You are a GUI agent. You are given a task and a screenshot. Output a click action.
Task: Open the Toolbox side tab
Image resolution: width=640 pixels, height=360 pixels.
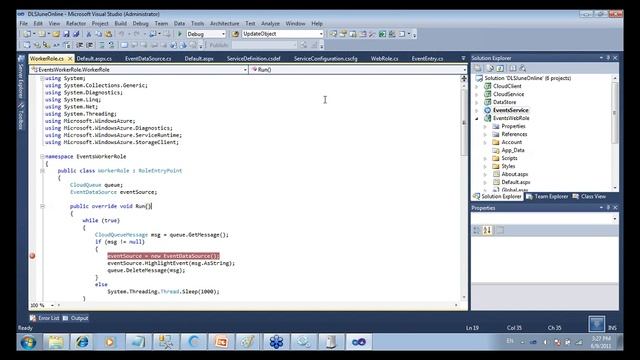21,116
